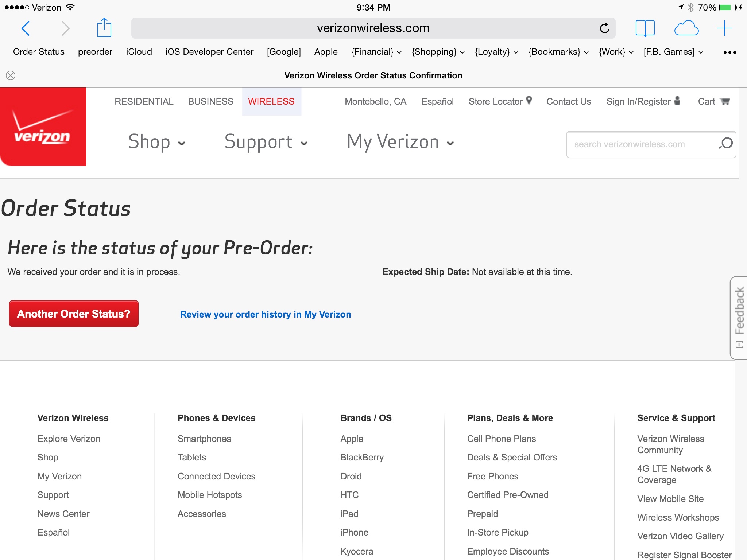The width and height of the screenshot is (747, 560).
Task: Tap the verizonwireless.com address bar
Action: click(373, 28)
